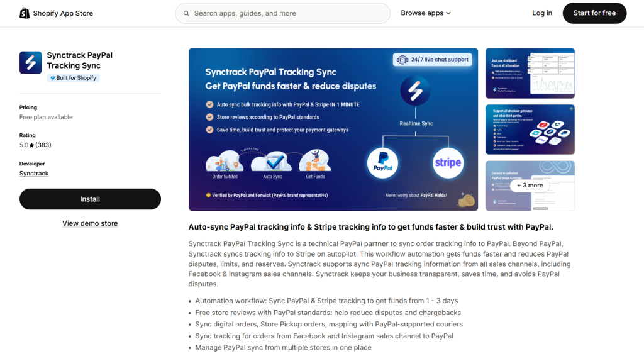Click the Facebook and Instagram sales channel bullet
This screenshot has height=361, width=644.
324,336
